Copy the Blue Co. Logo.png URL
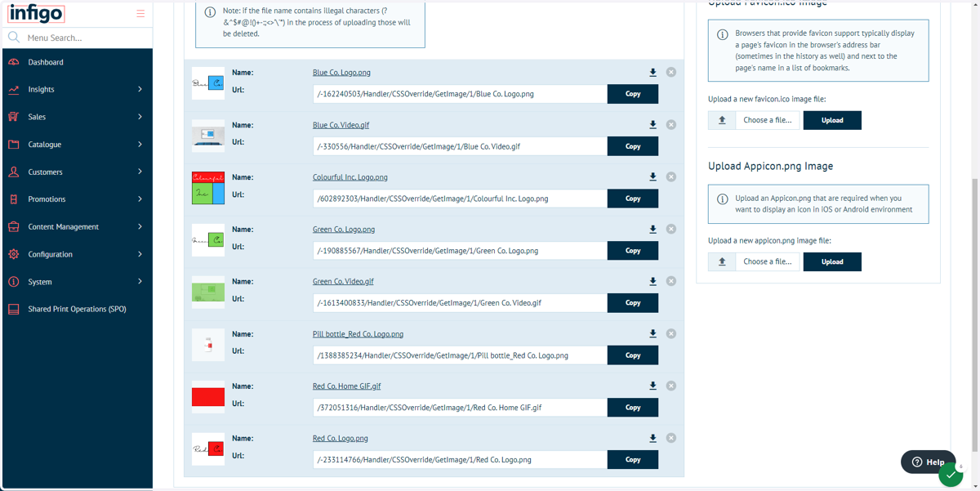The image size is (980, 491). point(633,94)
